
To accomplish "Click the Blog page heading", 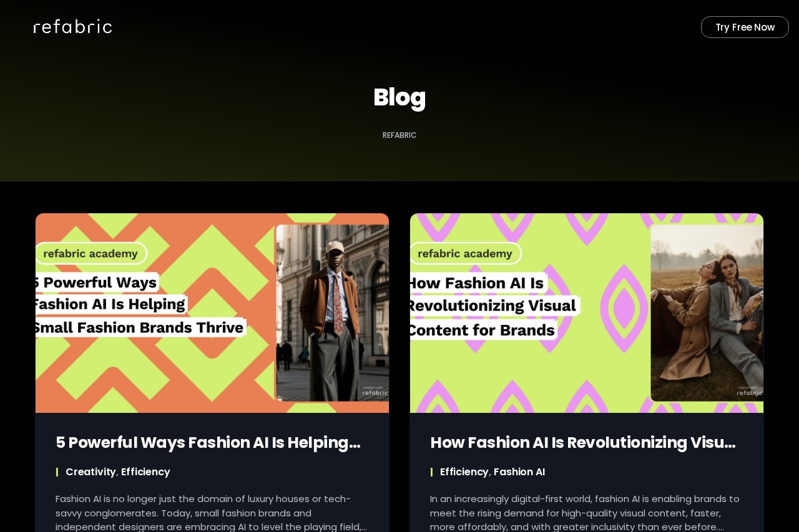I will tap(399, 97).
